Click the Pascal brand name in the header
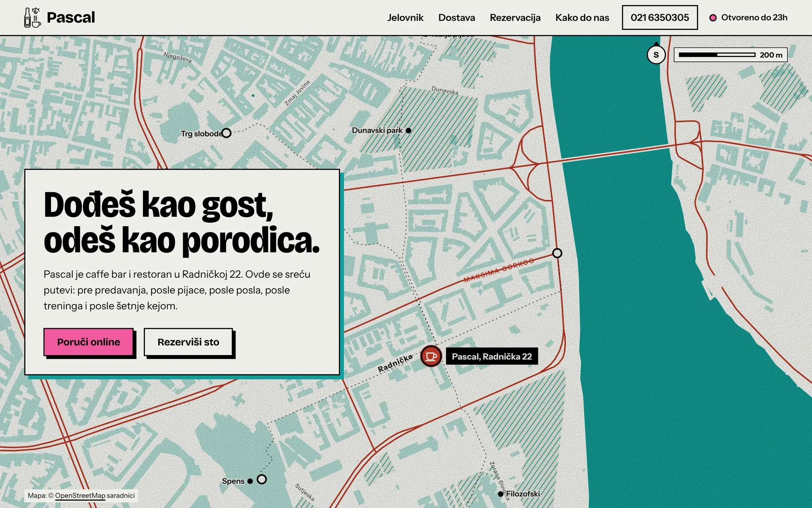This screenshot has height=508, width=812. [x=71, y=17]
